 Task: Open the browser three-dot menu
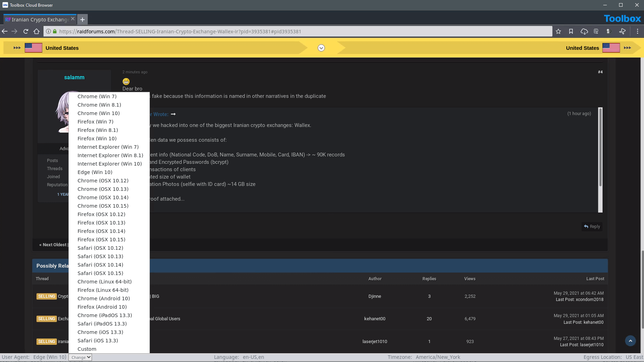point(637,31)
